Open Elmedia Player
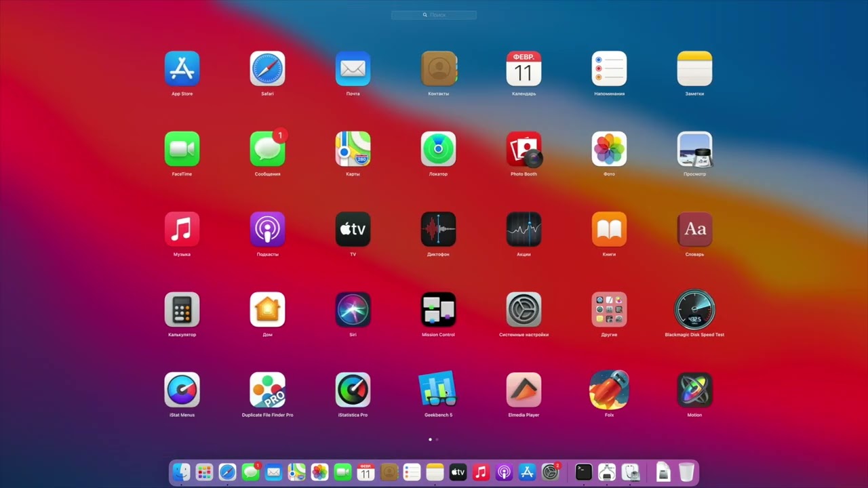The width and height of the screenshot is (868, 488). [524, 390]
